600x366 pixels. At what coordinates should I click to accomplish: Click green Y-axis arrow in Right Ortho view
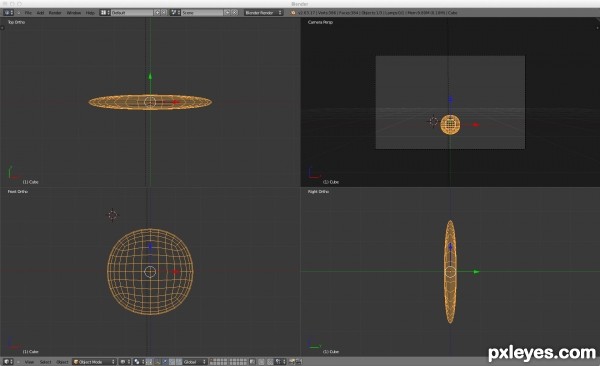point(476,272)
